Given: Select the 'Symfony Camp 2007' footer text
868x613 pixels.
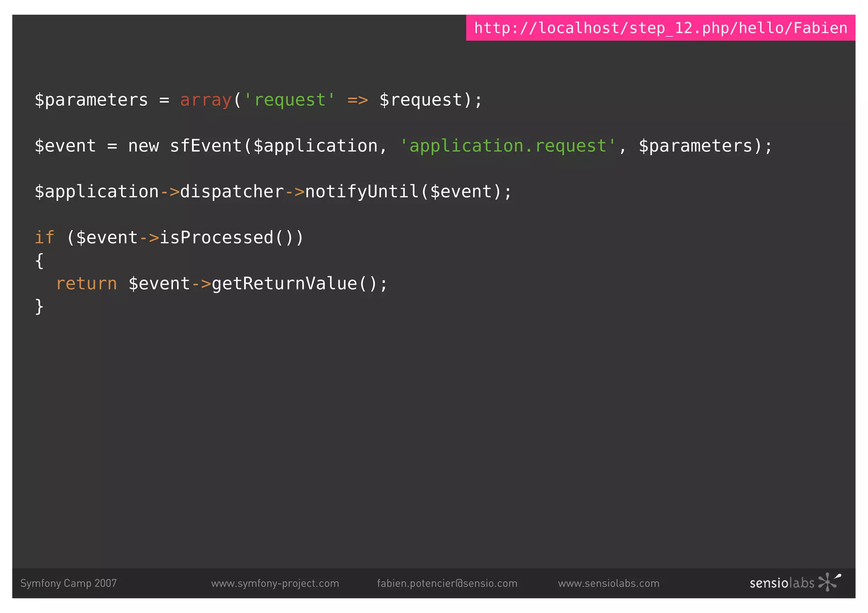Looking at the screenshot, I should click(x=68, y=583).
